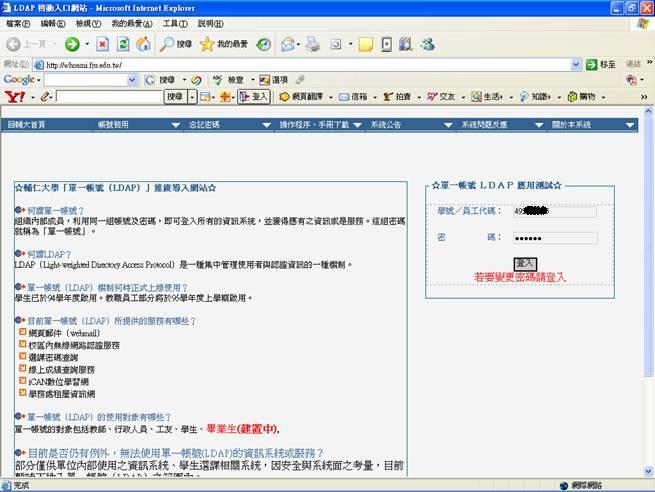Click the green Forward arrow icon

point(72,44)
